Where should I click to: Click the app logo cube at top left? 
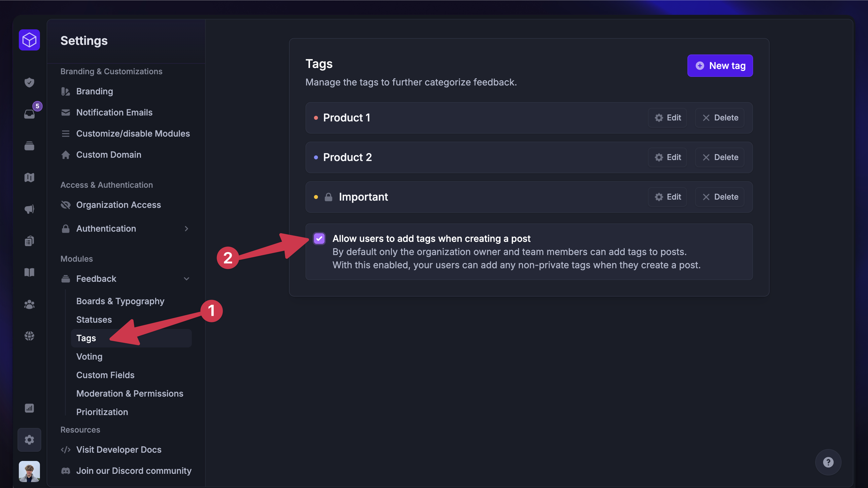(29, 40)
